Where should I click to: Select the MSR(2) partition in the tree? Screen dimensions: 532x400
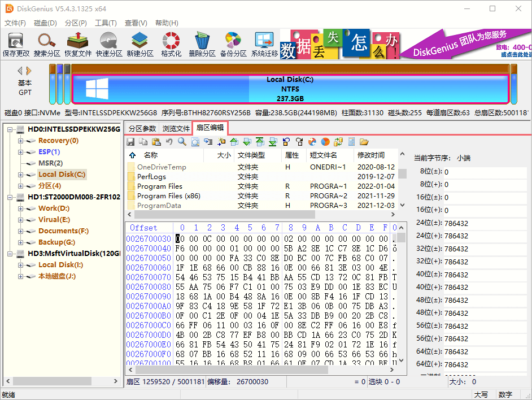pyautogui.click(x=51, y=163)
